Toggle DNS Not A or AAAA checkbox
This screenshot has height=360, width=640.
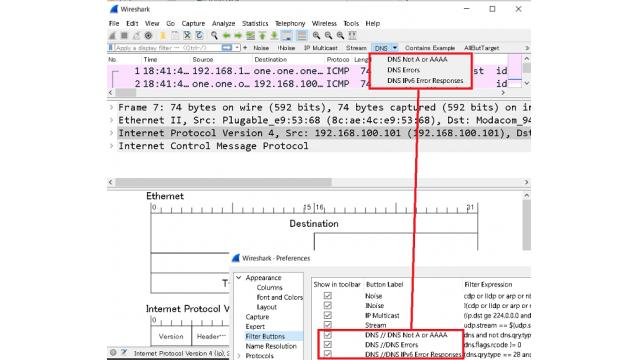point(327,335)
